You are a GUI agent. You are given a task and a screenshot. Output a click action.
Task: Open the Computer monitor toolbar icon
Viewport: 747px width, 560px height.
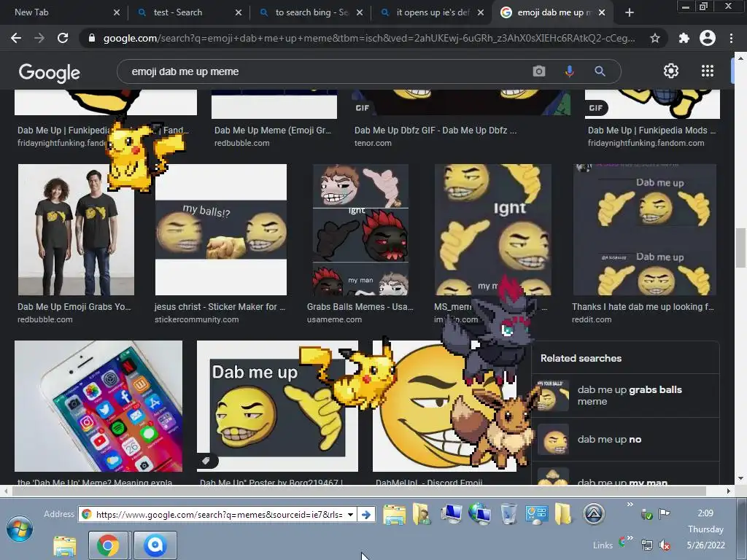(x=451, y=514)
